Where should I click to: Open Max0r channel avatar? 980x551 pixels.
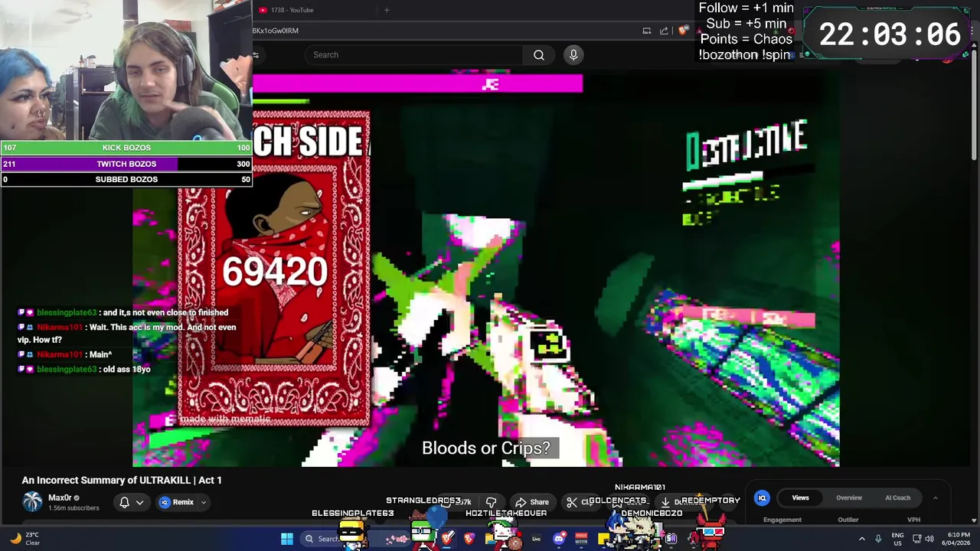click(32, 502)
